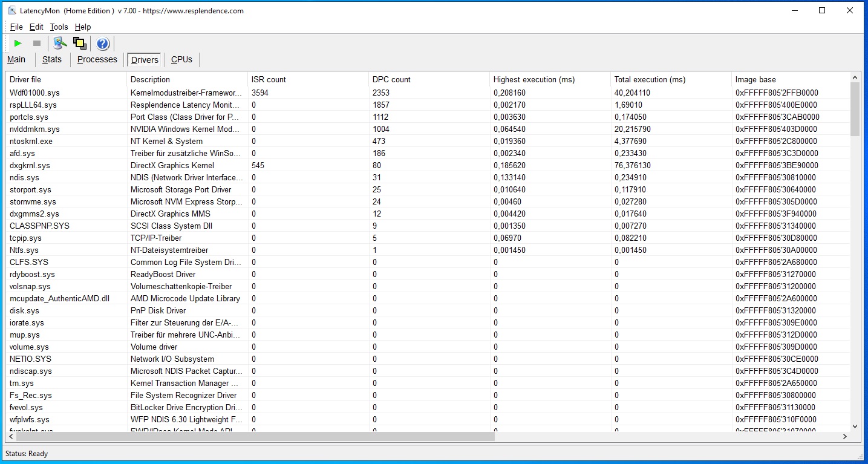Select the volume.sys driver row
The image size is (868, 464).
[428, 347]
